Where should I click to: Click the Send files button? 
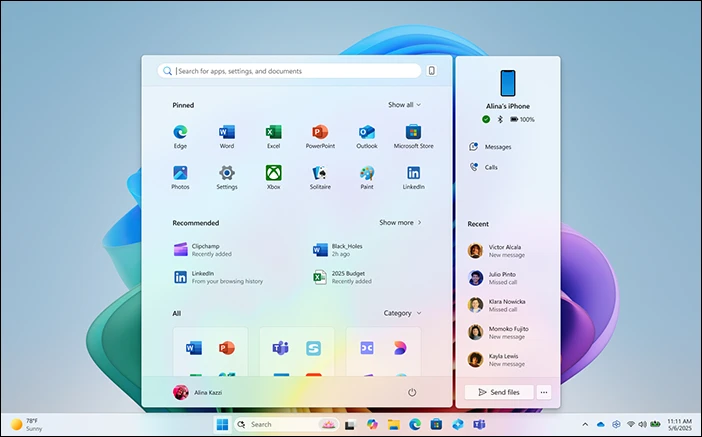coord(499,392)
